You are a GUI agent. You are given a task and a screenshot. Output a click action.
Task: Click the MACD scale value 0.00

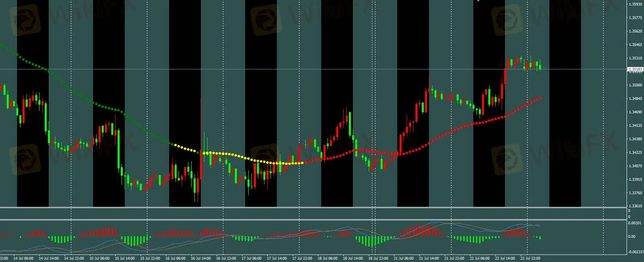pos(632,237)
